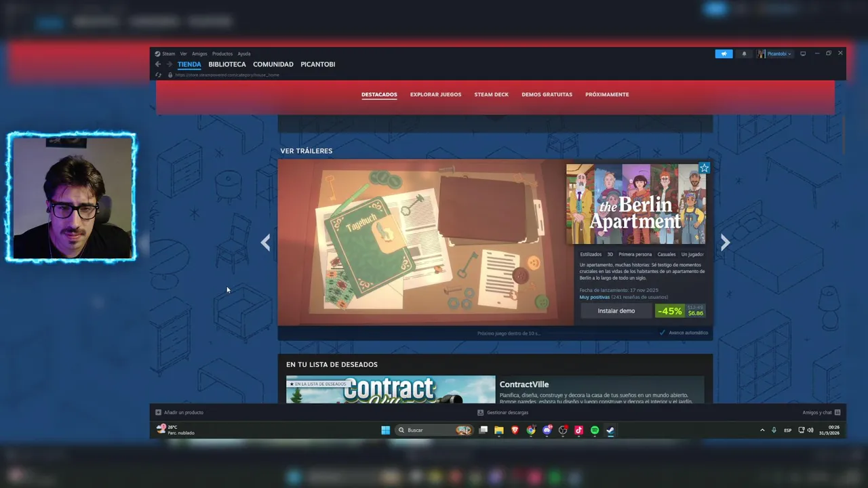Click the Steam store URL address bar
Screen dimensions: 868x488
pos(227,75)
